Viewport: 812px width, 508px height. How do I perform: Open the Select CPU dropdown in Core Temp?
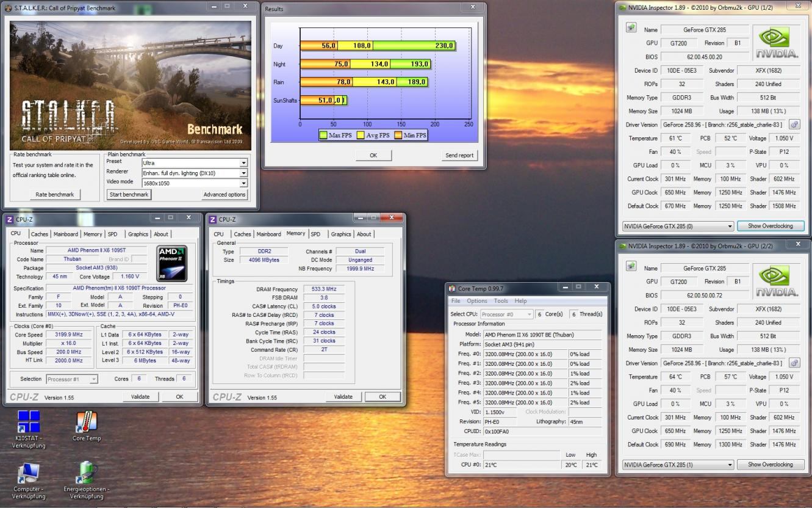pos(506,314)
